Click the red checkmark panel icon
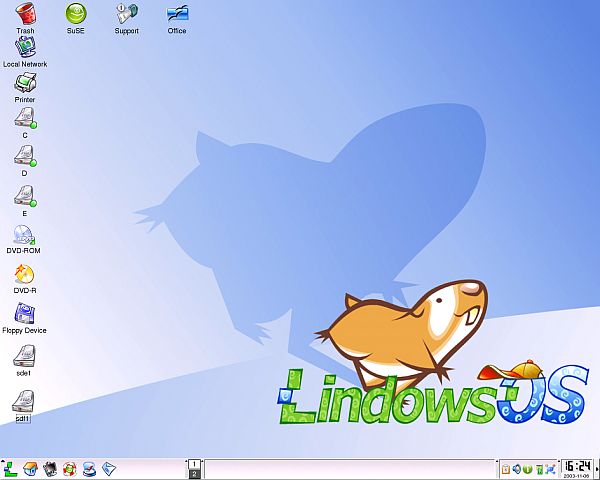Screen dimensions: 600x480 pos(89,469)
